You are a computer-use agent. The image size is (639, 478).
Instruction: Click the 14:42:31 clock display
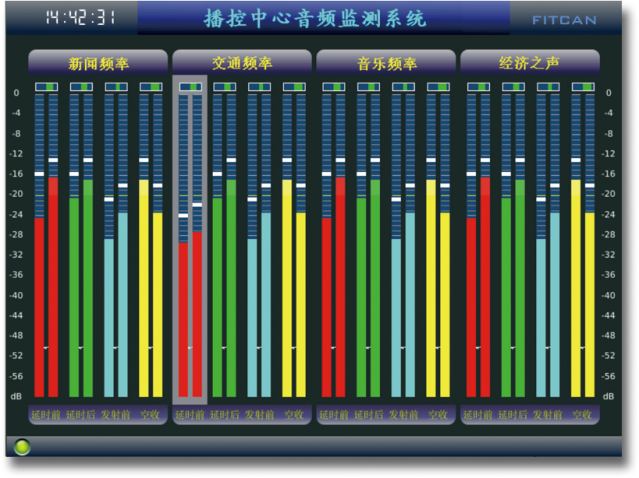pyautogui.click(x=80, y=18)
